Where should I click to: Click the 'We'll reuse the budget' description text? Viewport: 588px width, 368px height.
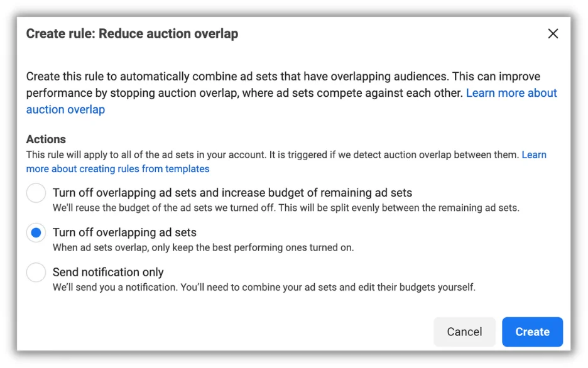(x=285, y=208)
